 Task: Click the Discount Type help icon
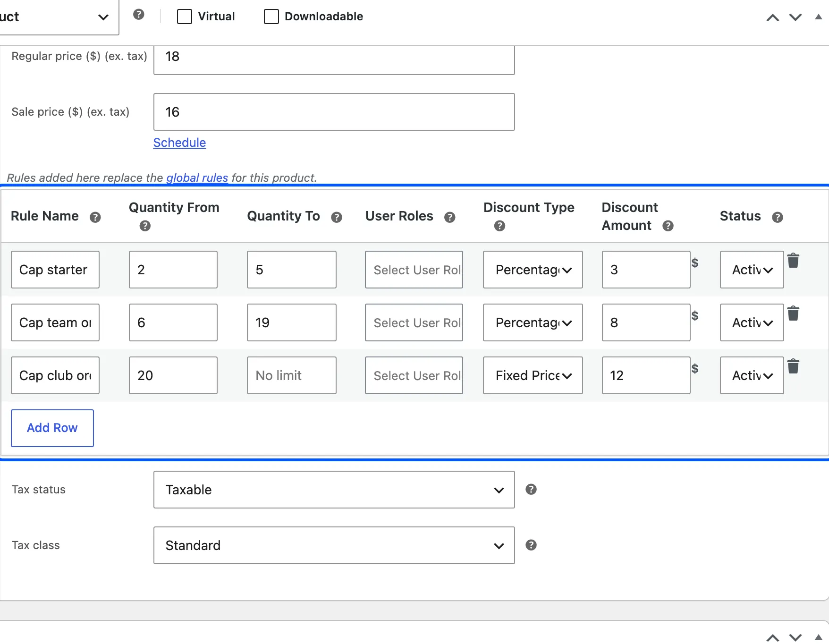(x=499, y=226)
